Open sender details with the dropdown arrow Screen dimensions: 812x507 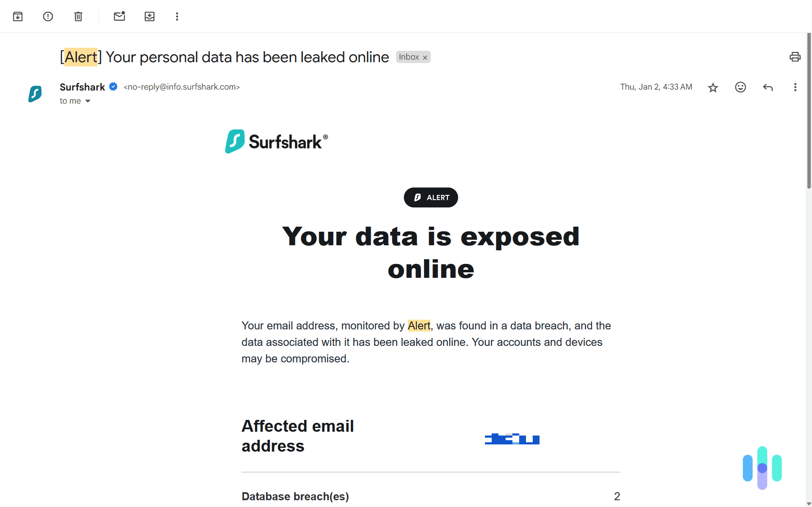(88, 101)
